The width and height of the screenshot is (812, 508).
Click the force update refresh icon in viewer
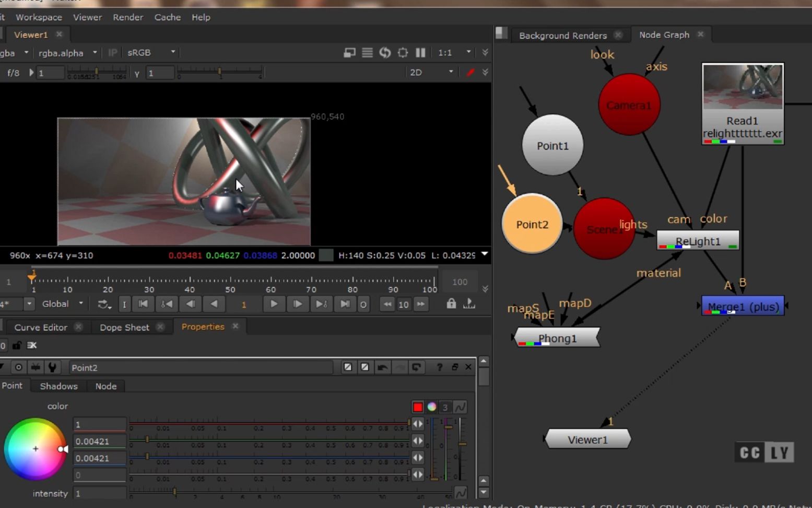pyautogui.click(x=385, y=53)
